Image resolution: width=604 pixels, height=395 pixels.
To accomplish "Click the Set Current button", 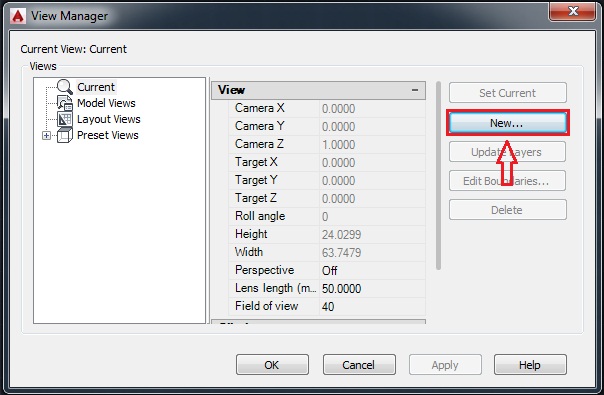I will [x=507, y=93].
